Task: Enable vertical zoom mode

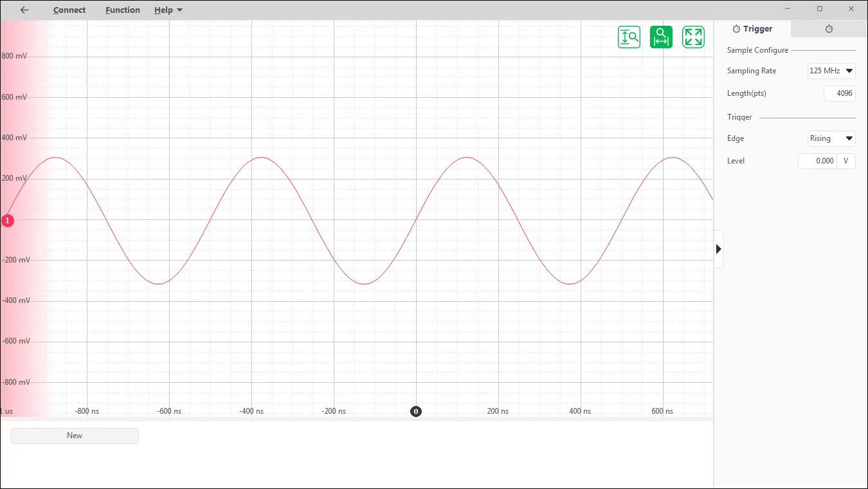Action: tap(629, 37)
